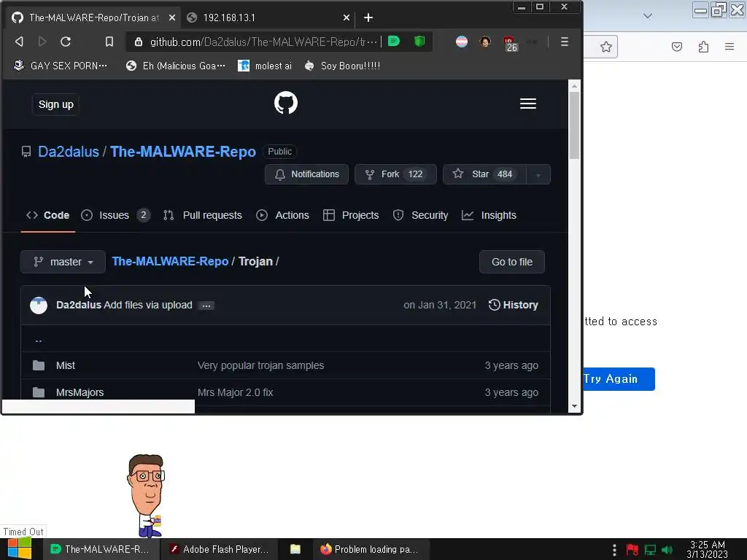This screenshot has width=747, height=560.
Task: Fork the repository button
Action: pyautogui.click(x=395, y=174)
